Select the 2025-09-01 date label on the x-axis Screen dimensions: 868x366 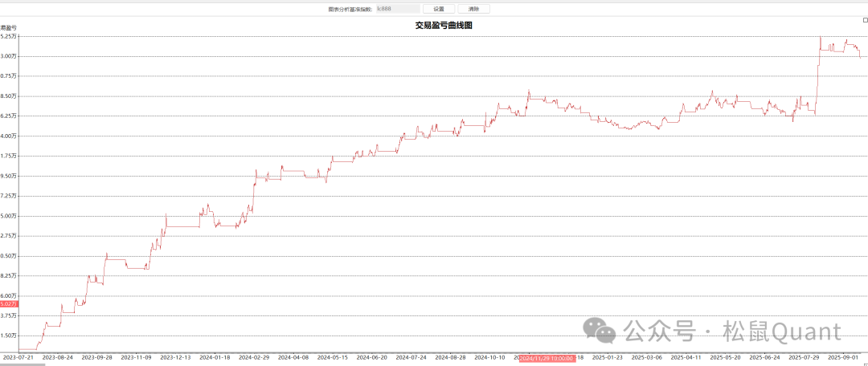pos(844,358)
